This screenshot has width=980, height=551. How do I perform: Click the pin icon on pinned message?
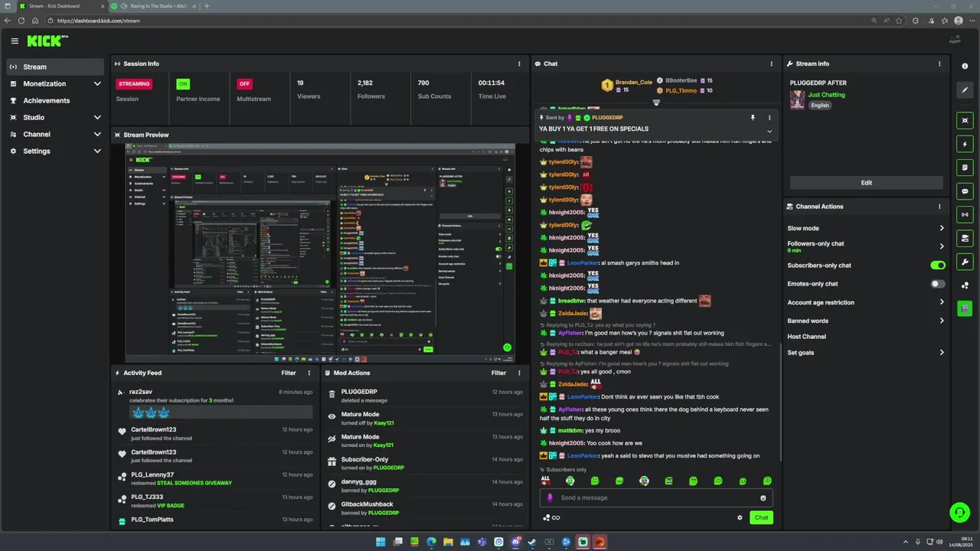tap(753, 118)
